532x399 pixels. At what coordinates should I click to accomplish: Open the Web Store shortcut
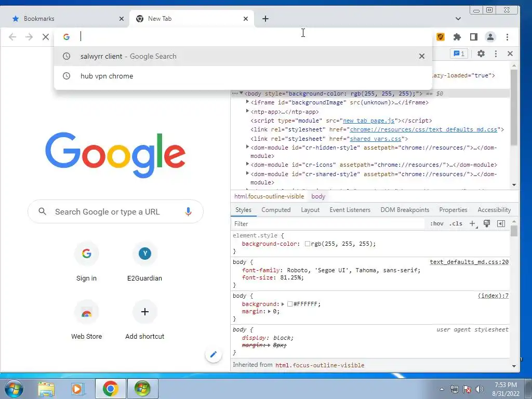point(87,321)
